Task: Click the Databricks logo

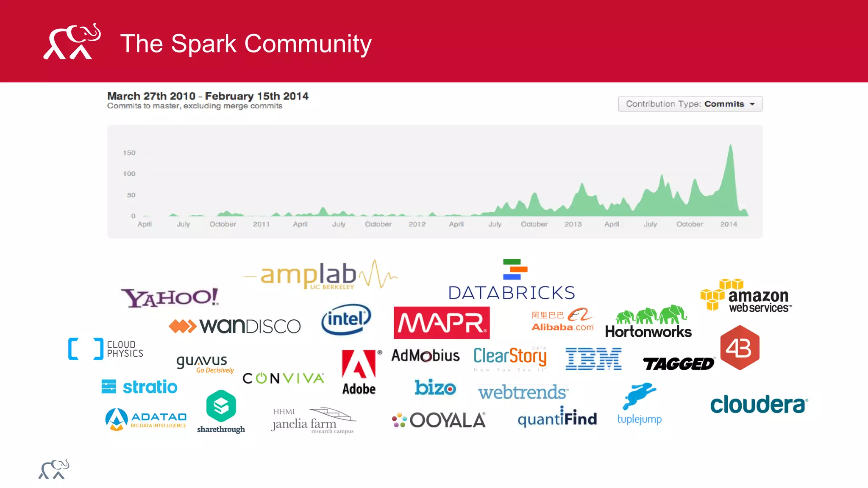Action: coord(512,280)
